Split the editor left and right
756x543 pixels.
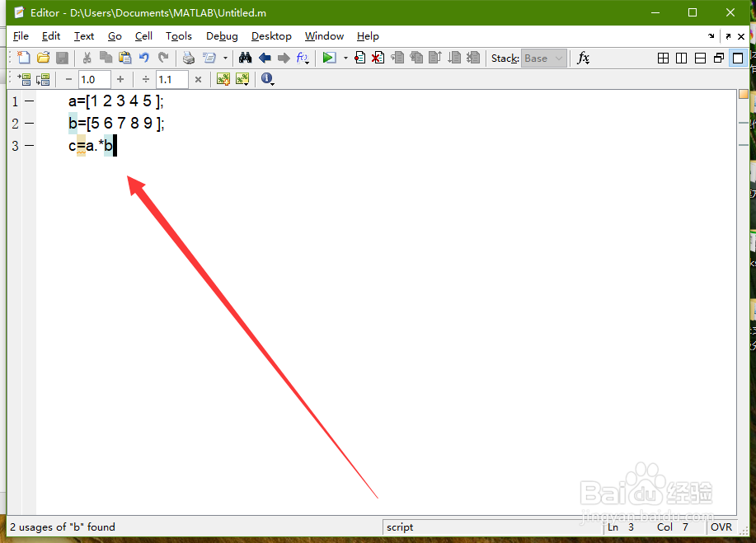pyautogui.click(x=681, y=58)
